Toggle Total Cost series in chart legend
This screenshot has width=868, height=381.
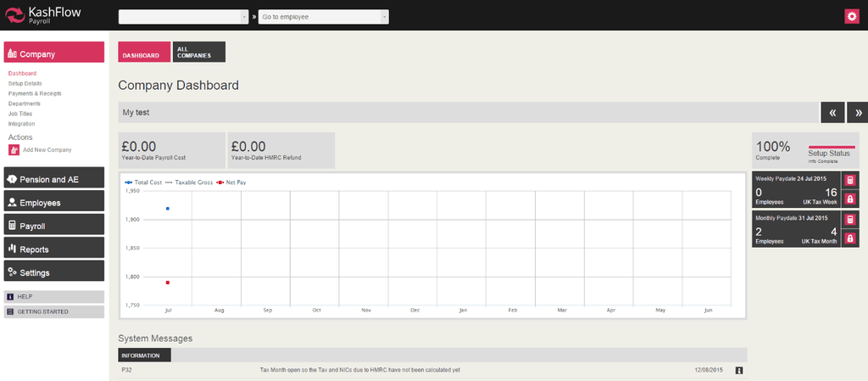(x=144, y=182)
